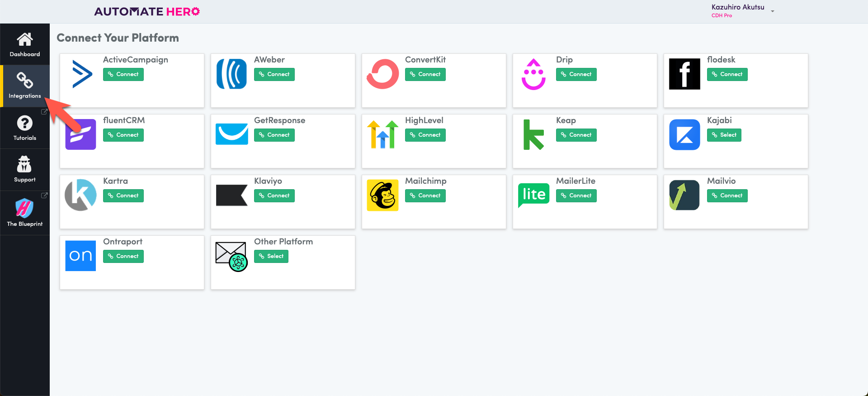Click the Klaviyo black flag logo
This screenshot has width=868, height=396.
[231, 195]
